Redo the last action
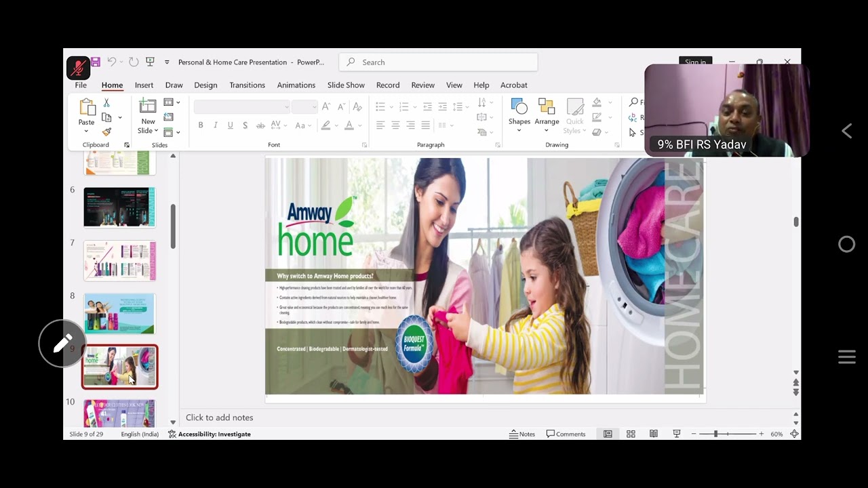The width and height of the screenshot is (868, 488). [134, 62]
